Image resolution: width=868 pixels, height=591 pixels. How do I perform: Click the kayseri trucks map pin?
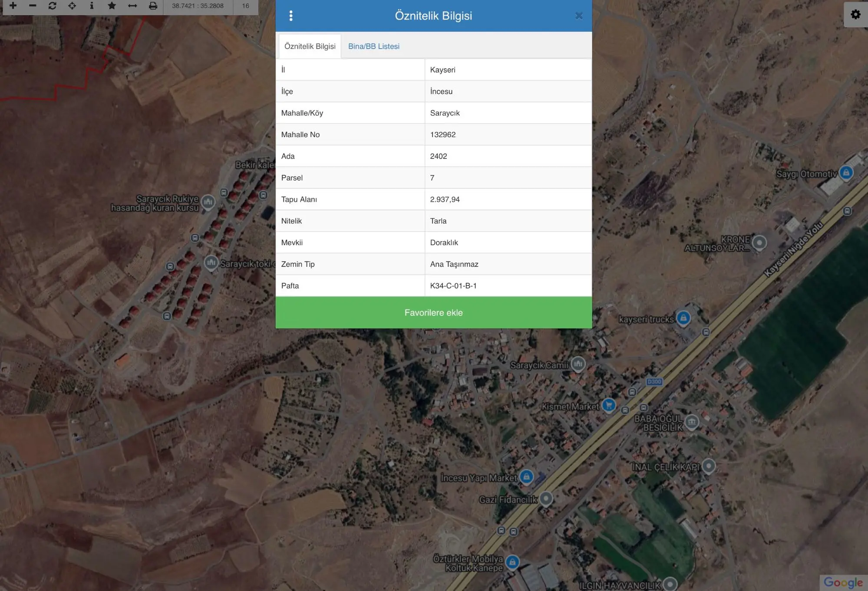[683, 318]
